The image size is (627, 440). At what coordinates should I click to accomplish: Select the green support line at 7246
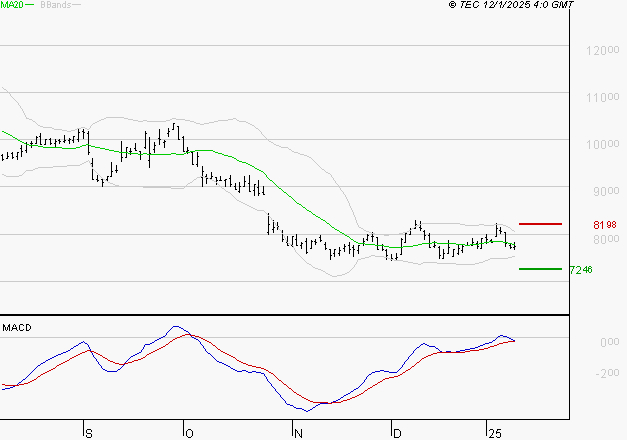(x=540, y=269)
